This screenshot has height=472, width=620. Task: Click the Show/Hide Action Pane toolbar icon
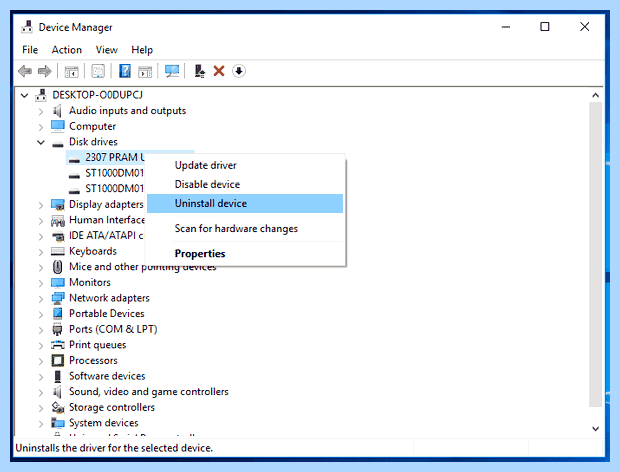tap(145, 72)
